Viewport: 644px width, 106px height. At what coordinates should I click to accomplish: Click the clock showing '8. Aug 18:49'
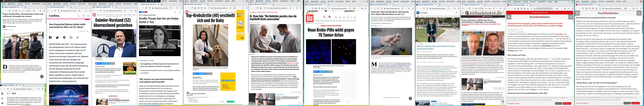[x=76, y=1]
